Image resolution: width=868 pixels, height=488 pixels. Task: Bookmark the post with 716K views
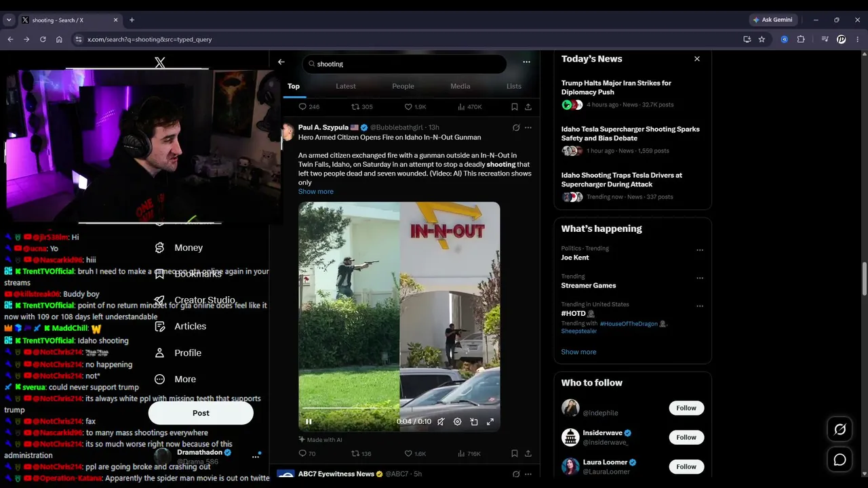515,453
